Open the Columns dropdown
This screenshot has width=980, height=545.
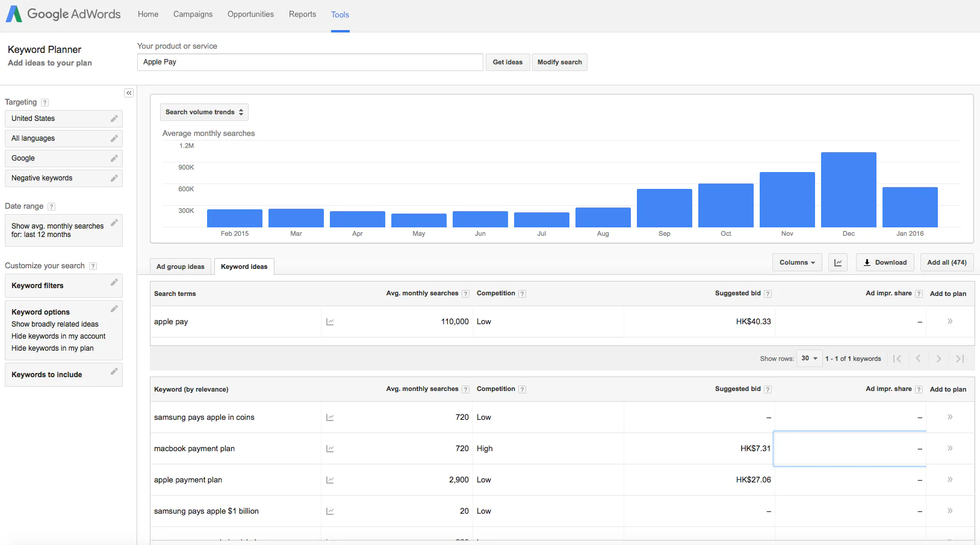click(x=797, y=262)
